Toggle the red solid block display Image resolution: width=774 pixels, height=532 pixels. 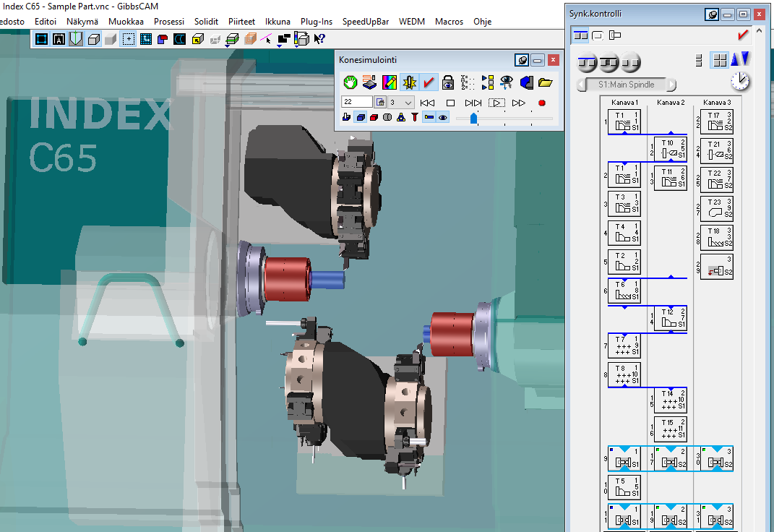tap(374, 117)
